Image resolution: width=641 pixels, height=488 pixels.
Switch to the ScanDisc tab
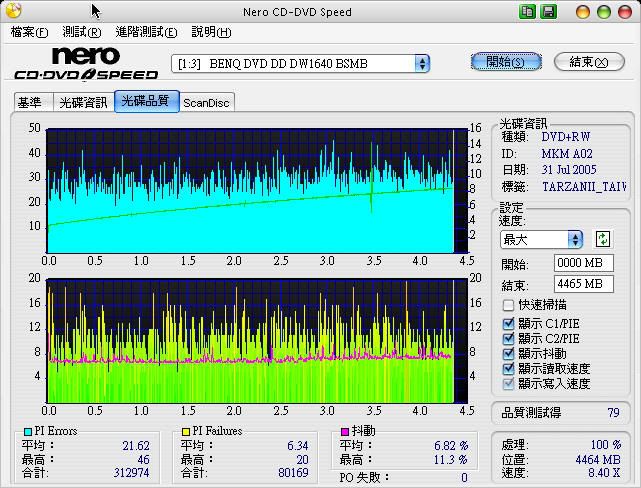tap(206, 103)
